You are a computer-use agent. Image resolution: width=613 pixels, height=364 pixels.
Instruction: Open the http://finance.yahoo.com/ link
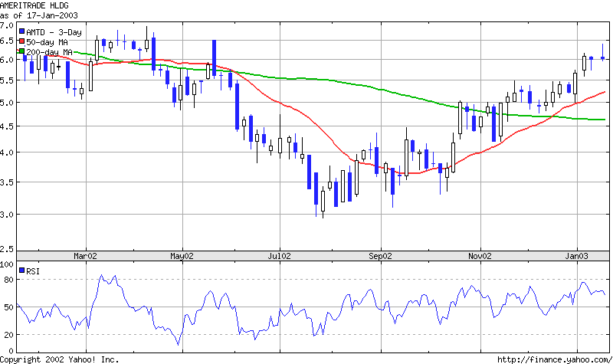pyautogui.click(x=555, y=359)
